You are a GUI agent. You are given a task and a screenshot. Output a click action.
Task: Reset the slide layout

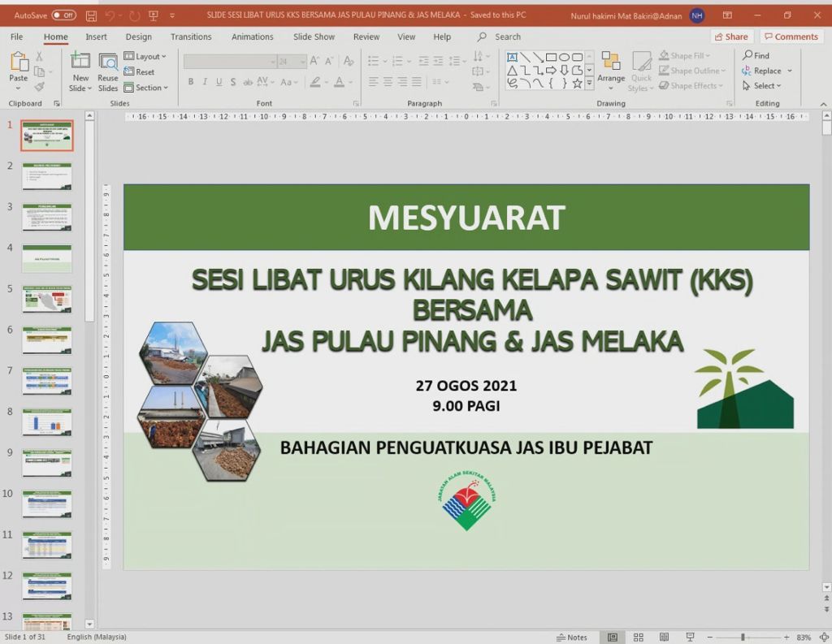(x=140, y=71)
